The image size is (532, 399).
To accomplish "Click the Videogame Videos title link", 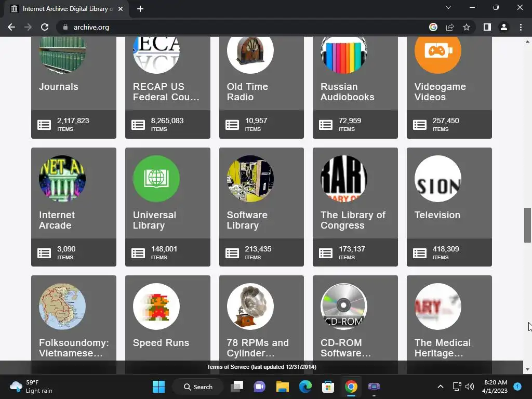I will point(440,91).
